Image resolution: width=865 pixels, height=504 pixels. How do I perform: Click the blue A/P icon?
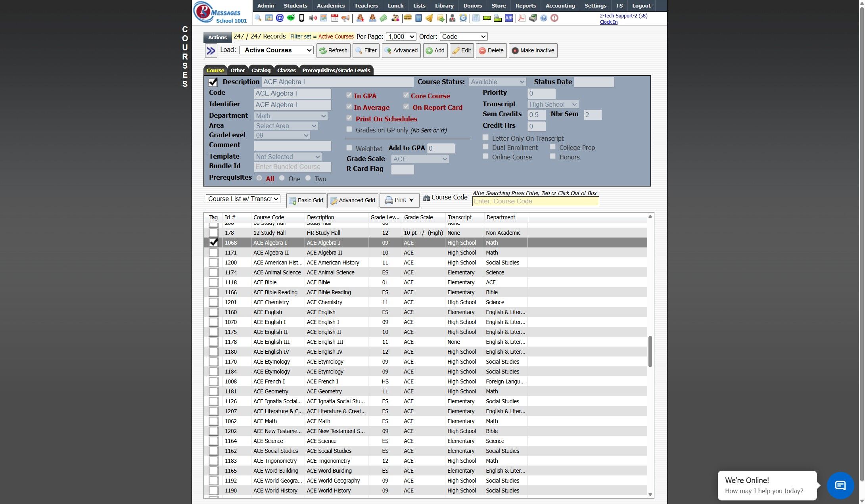(509, 18)
